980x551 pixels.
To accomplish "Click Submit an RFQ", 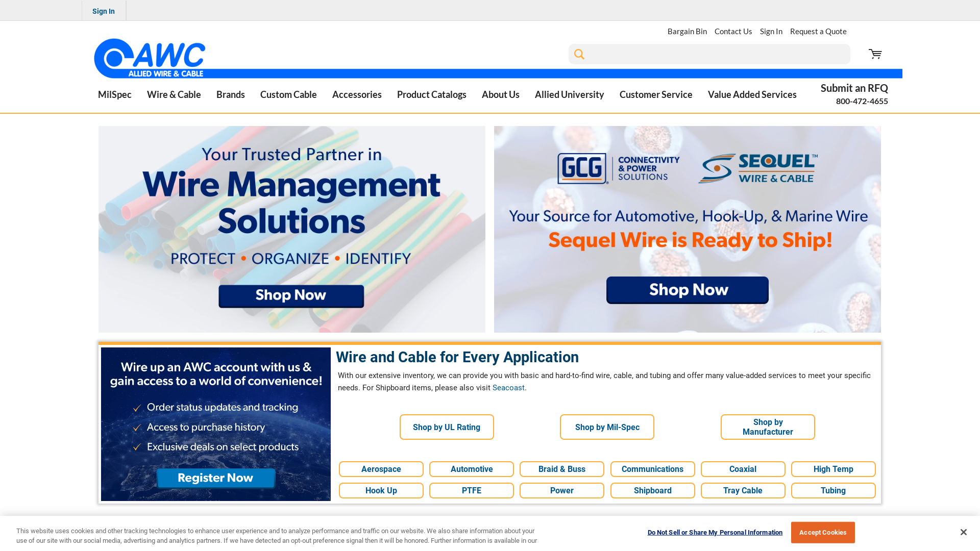I will tap(854, 88).
